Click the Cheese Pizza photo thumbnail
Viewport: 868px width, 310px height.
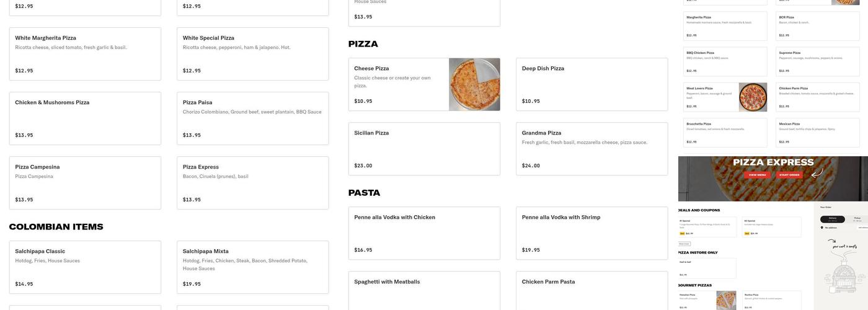point(474,84)
